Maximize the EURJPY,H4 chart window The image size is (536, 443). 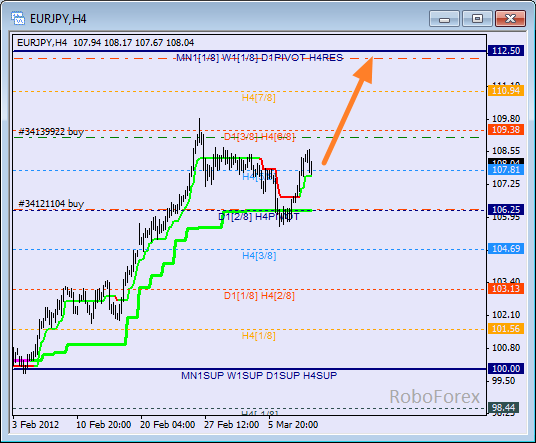pyautogui.click(x=477, y=18)
